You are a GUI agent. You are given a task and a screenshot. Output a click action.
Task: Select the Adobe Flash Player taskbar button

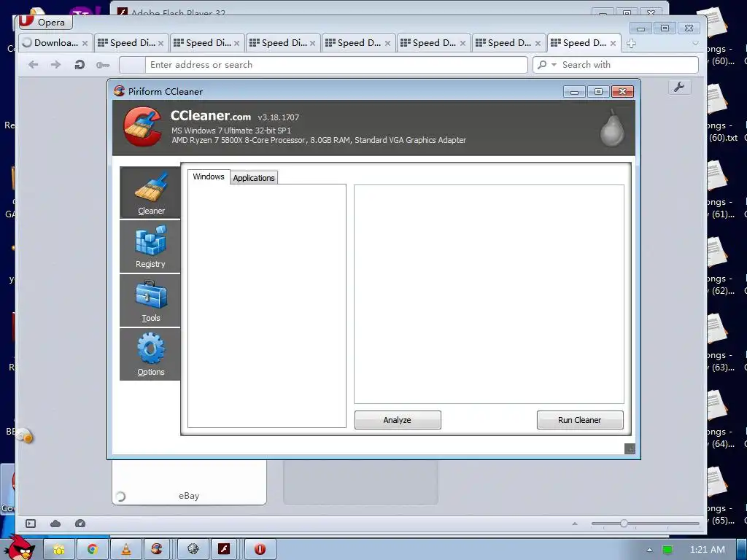click(x=224, y=549)
